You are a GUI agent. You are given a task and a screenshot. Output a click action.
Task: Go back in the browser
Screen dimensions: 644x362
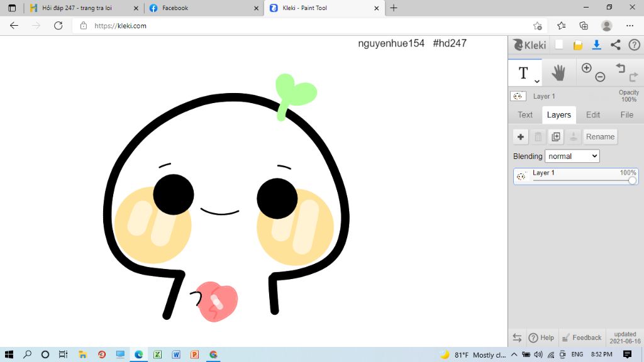[14, 26]
